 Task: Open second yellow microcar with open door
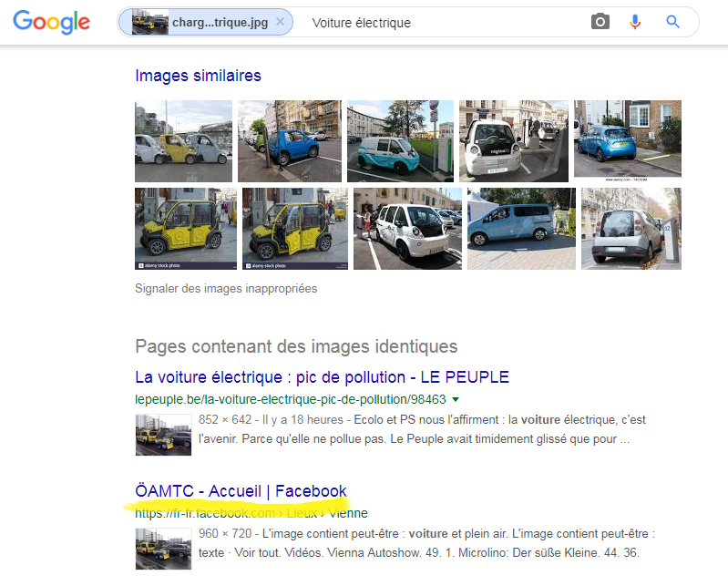(x=295, y=229)
